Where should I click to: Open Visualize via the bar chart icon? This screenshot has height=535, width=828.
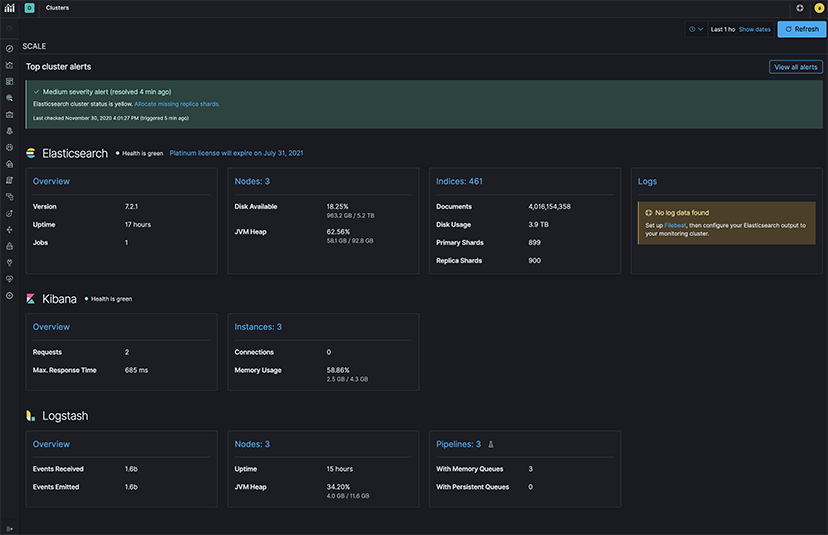[10, 65]
